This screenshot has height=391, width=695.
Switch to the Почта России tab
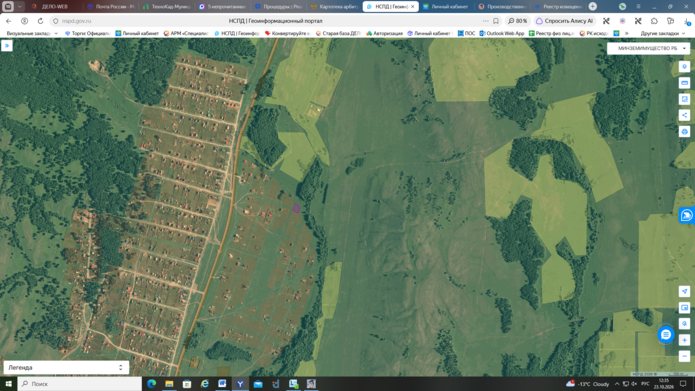(110, 7)
